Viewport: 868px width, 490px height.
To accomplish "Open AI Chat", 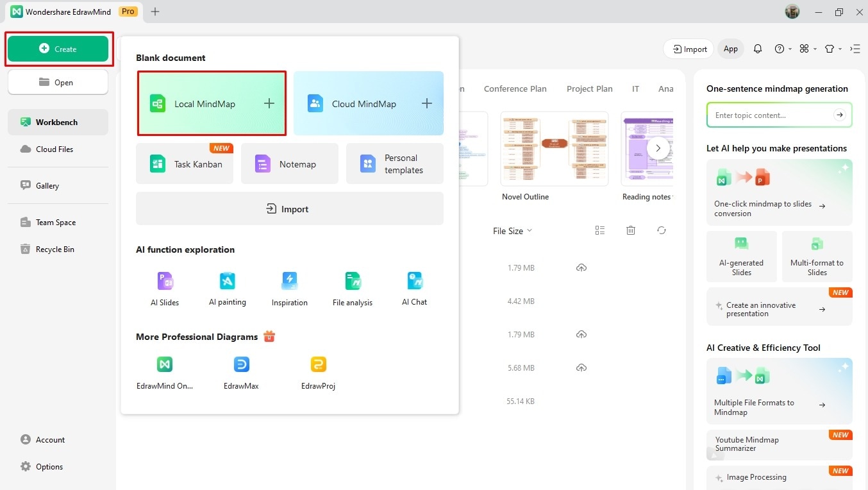I will tap(415, 289).
